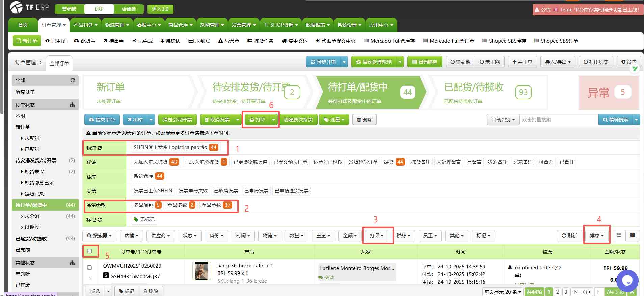The width and height of the screenshot is (644, 296).
Task: Open the 排序 sort dropdown
Action: coord(596,236)
